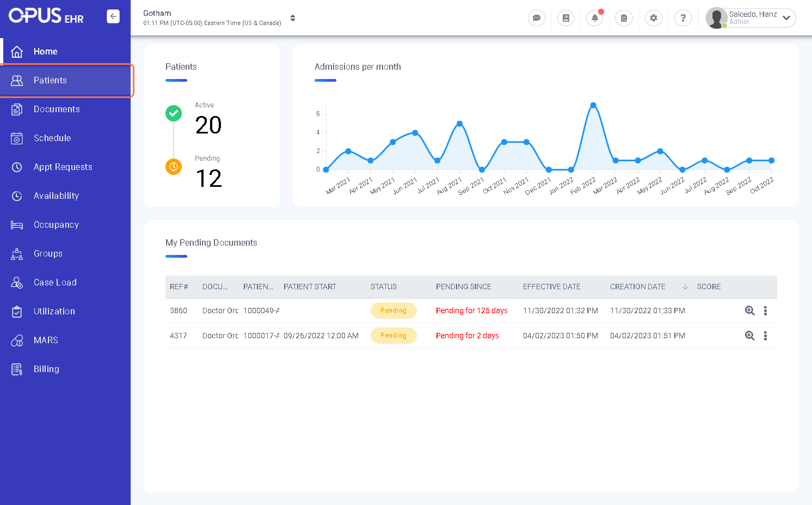Screen dimensions: 812x505
Task: Click the active patients count 20
Action: tap(208, 125)
